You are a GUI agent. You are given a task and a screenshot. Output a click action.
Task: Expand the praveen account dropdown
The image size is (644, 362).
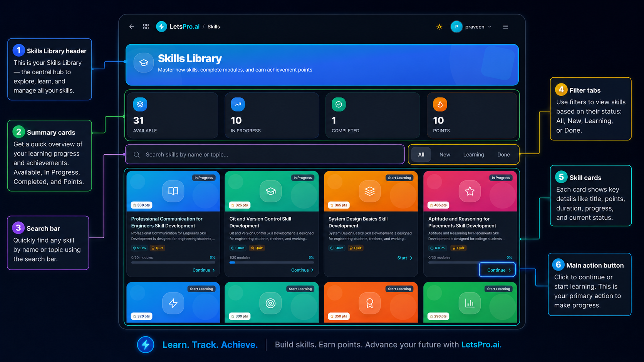(490, 27)
